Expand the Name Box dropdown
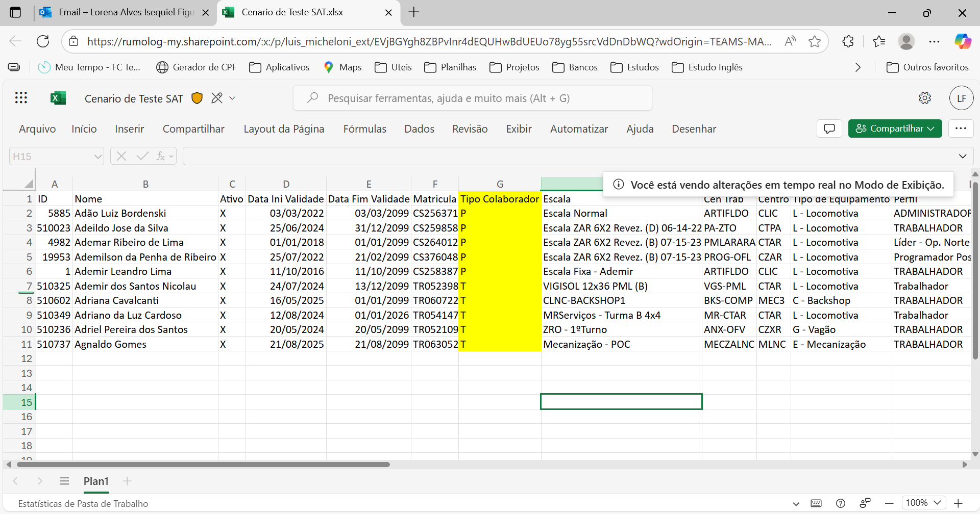This screenshot has width=980, height=514. (x=98, y=157)
